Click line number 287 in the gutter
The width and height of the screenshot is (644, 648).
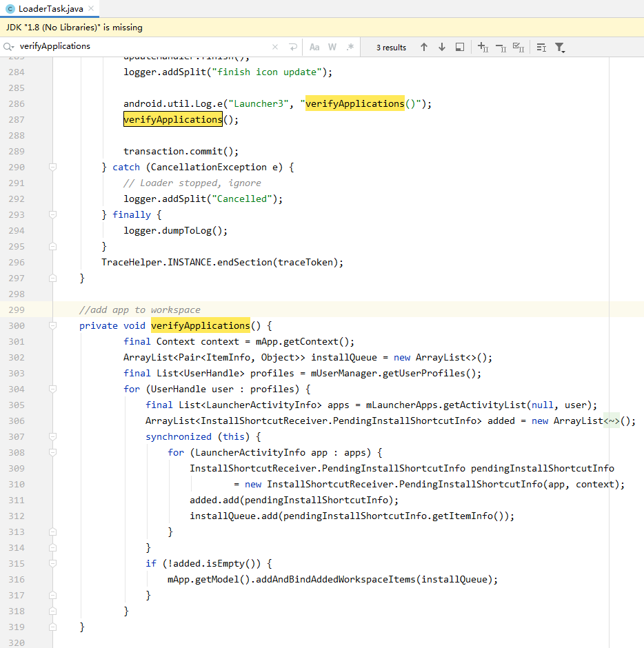click(17, 119)
